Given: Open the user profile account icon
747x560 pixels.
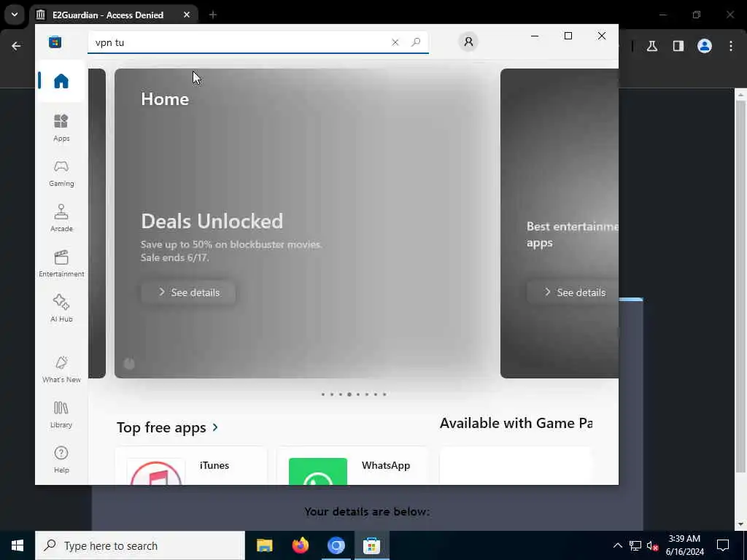Looking at the screenshot, I should click(x=468, y=42).
